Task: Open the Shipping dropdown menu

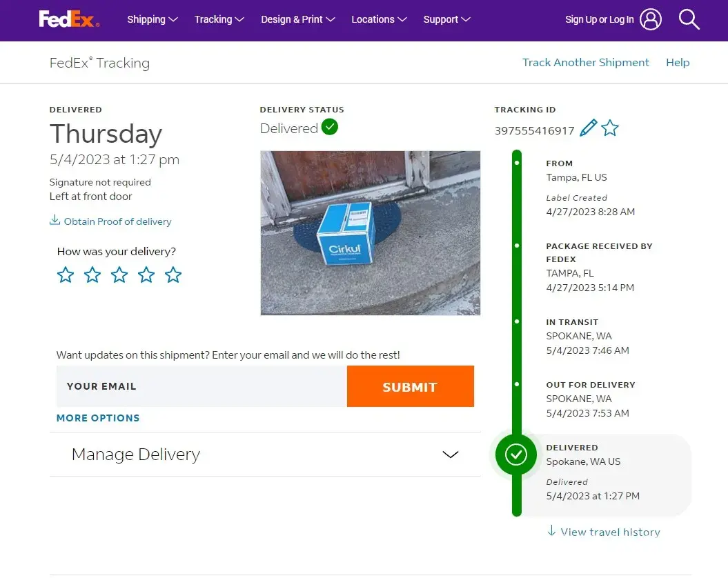Action: (153, 19)
